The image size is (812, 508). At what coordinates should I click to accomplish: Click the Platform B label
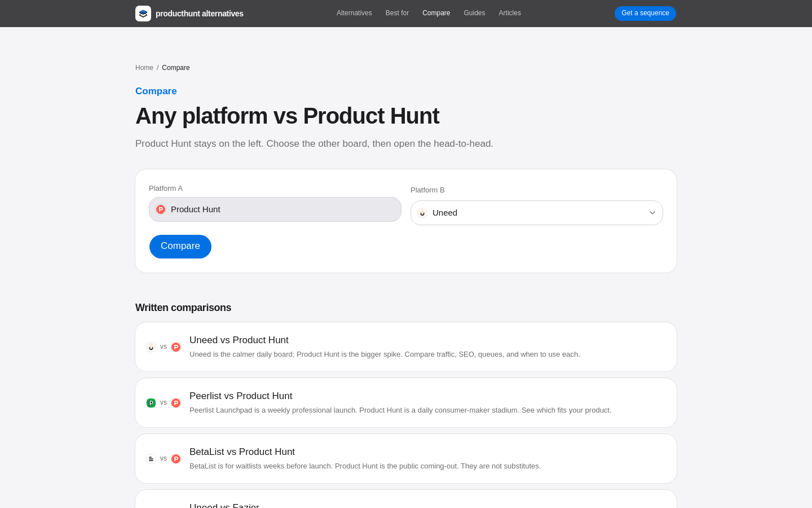tap(427, 190)
